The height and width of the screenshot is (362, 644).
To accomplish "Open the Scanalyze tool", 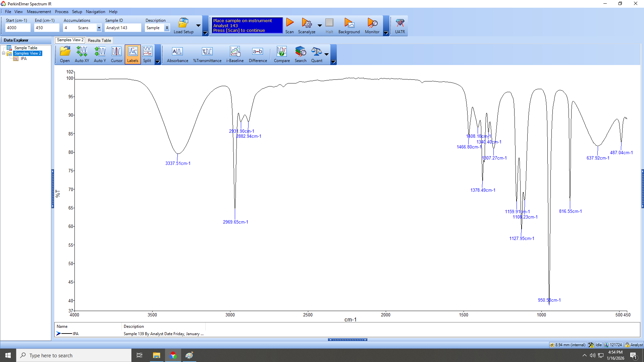I will [x=306, y=23].
